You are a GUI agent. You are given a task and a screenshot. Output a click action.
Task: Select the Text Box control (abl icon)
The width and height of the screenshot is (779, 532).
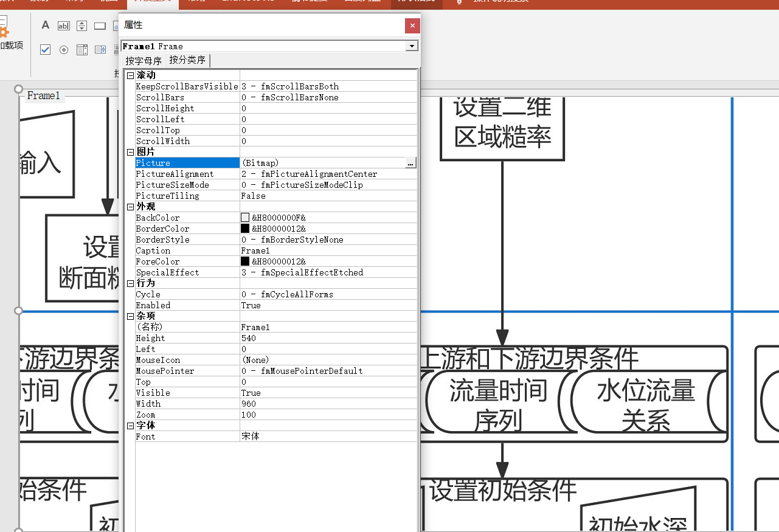pos(63,26)
